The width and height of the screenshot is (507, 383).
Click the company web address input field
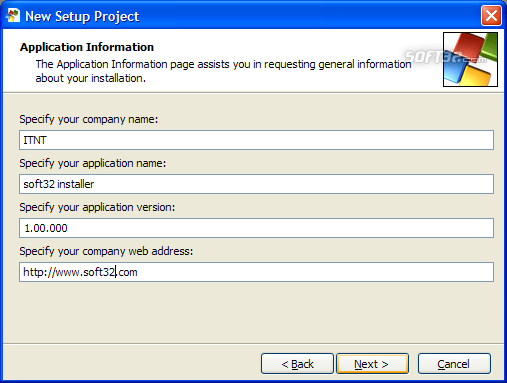[256, 272]
